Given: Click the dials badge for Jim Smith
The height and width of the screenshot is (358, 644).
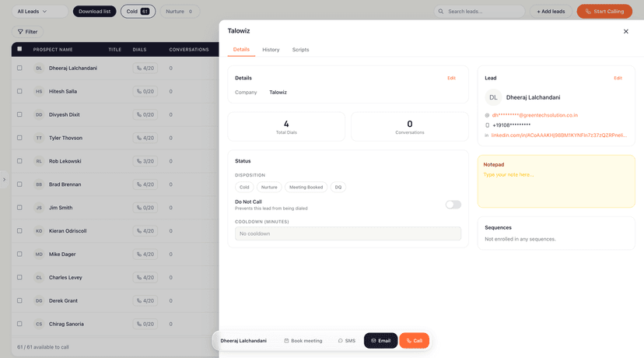Looking at the screenshot, I should [145, 208].
